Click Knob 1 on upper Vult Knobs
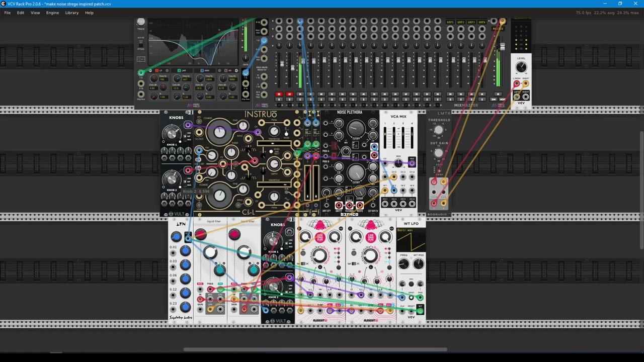 [172, 134]
